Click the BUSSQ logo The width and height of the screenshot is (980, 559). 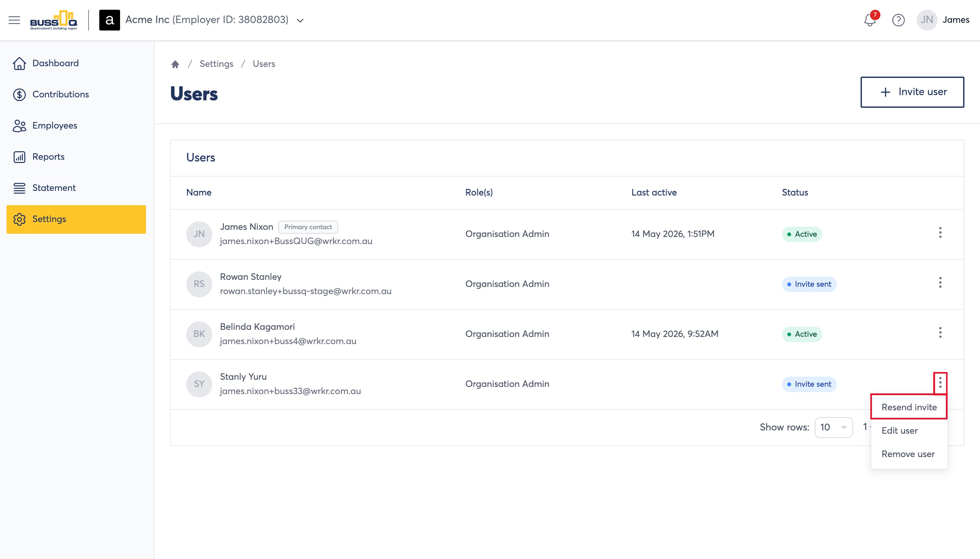54,20
